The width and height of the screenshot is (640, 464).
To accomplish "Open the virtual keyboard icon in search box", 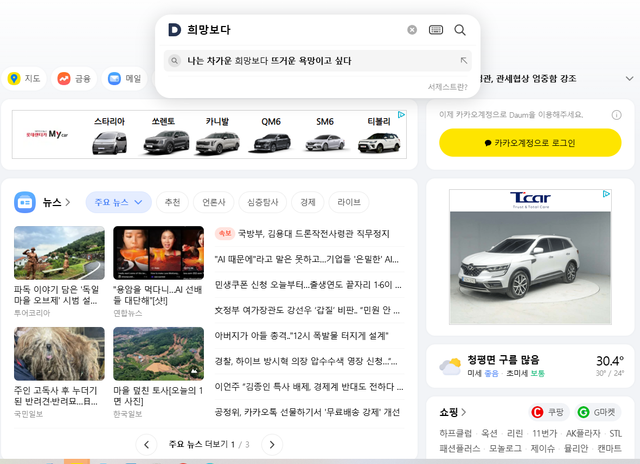I will (x=436, y=30).
